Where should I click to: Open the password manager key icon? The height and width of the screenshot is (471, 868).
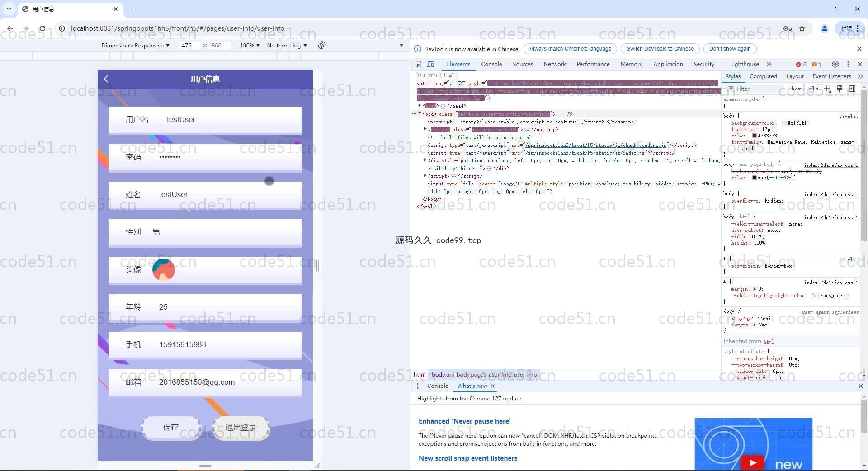[x=788, y=28]
